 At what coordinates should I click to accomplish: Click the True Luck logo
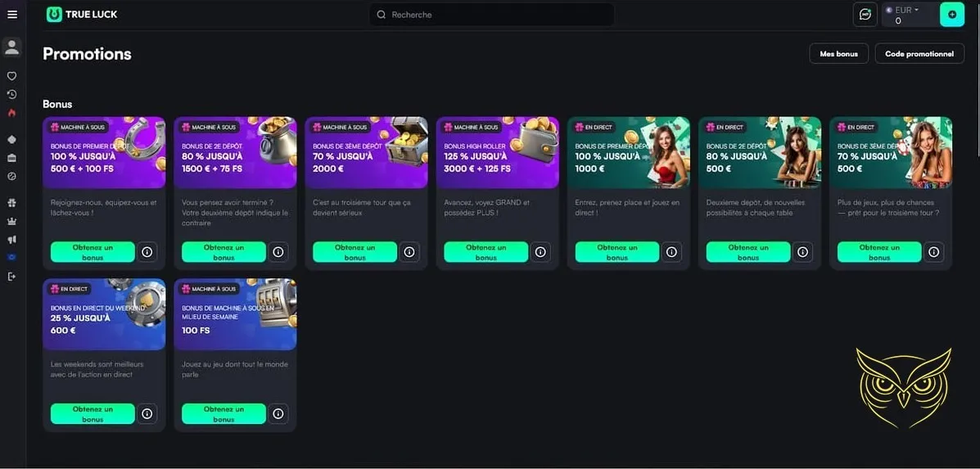point(82,15)
